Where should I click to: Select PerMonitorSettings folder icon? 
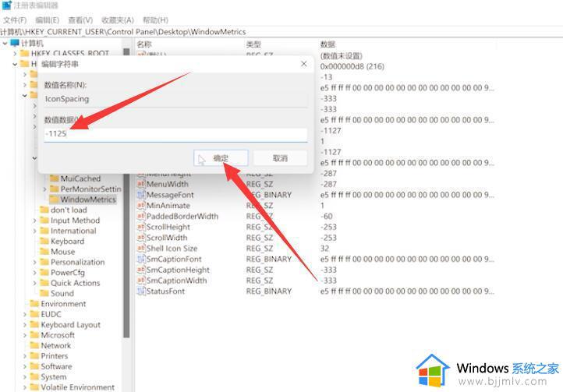(55, 189)
